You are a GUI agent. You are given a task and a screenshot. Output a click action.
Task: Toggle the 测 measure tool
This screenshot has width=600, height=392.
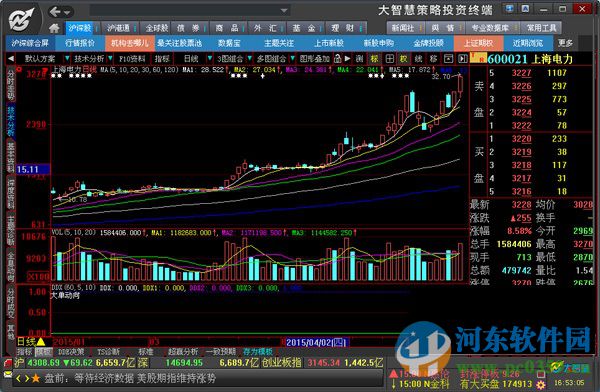point(359,59)
